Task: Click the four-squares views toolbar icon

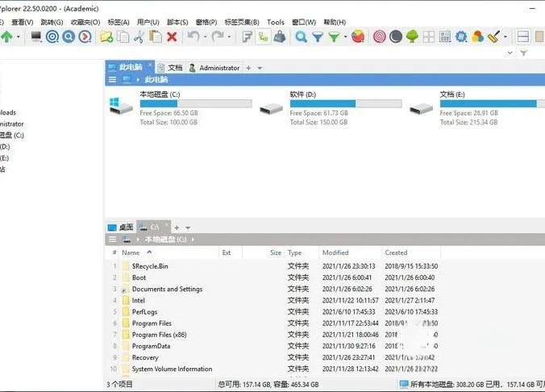Action: (429, 36)
